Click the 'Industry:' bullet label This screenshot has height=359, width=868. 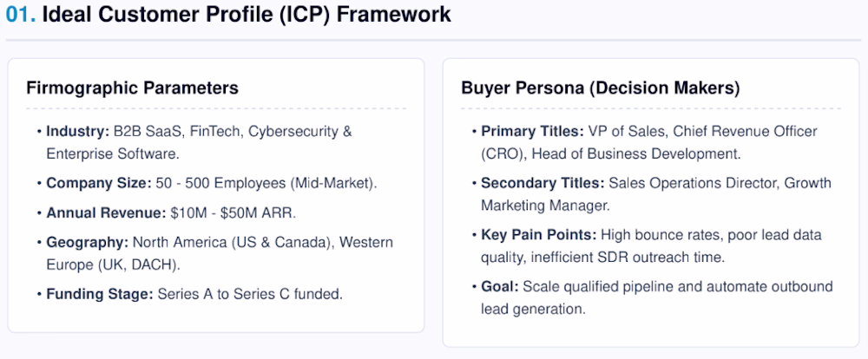[78, 132]
